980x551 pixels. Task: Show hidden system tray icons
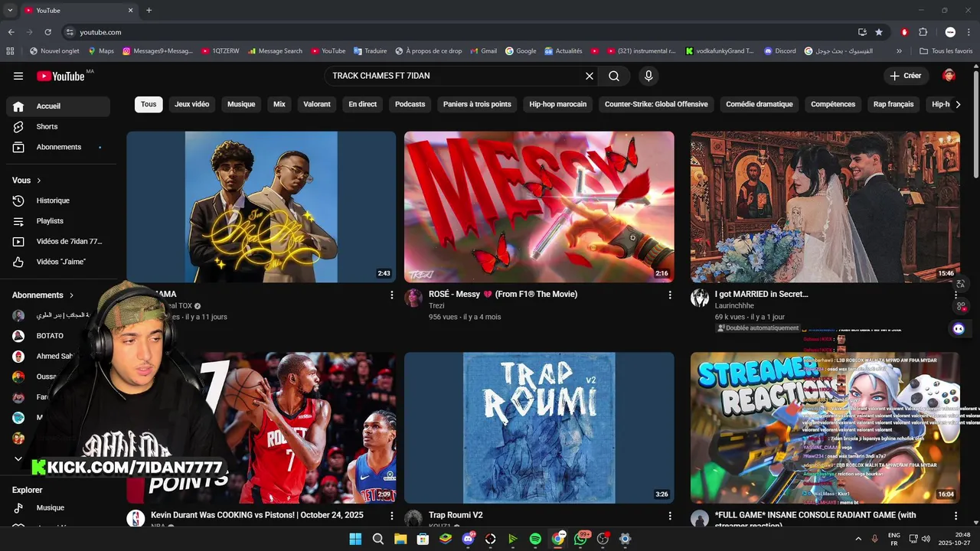[x=857, y=539]
